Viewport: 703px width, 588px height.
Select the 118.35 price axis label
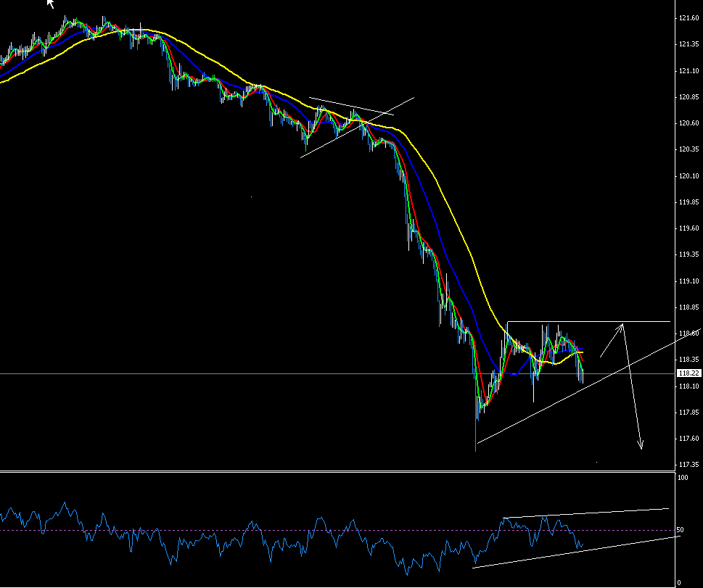[689, 360]
